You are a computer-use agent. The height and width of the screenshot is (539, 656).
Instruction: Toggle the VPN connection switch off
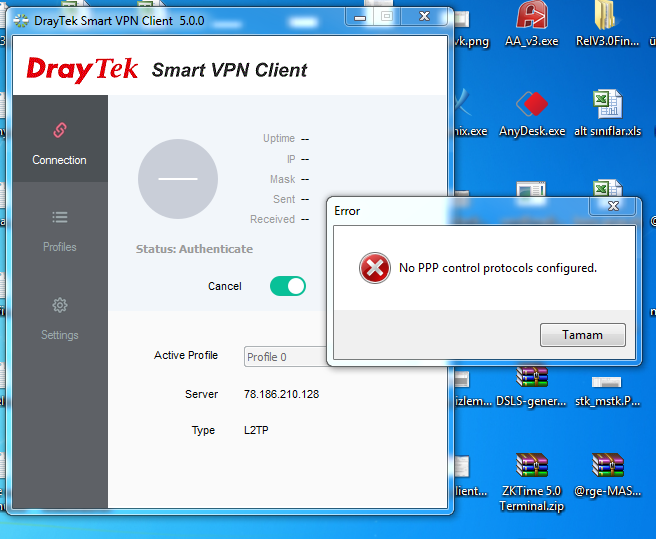pos(287,286)
